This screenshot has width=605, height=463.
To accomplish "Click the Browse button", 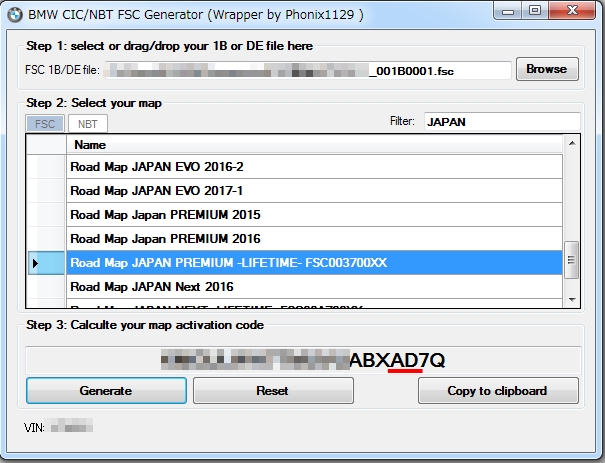I will pyautogui.click(x=547, y=69).
